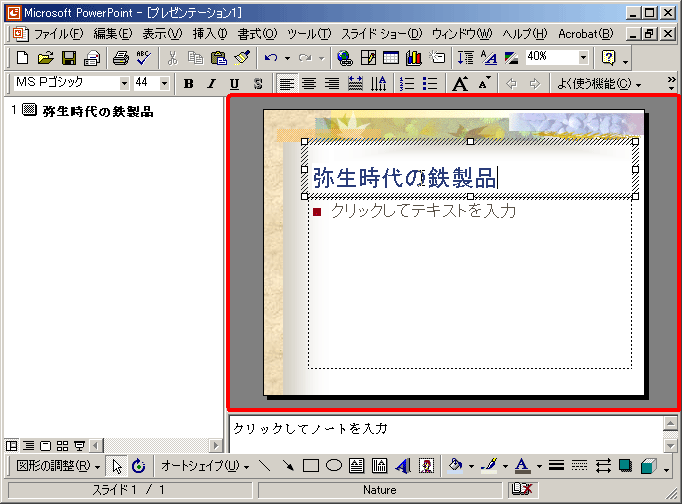The width and height of the screenshot is (682, 504).
Task: Switch to normal view button at bottom left
Action: (11, 446)
